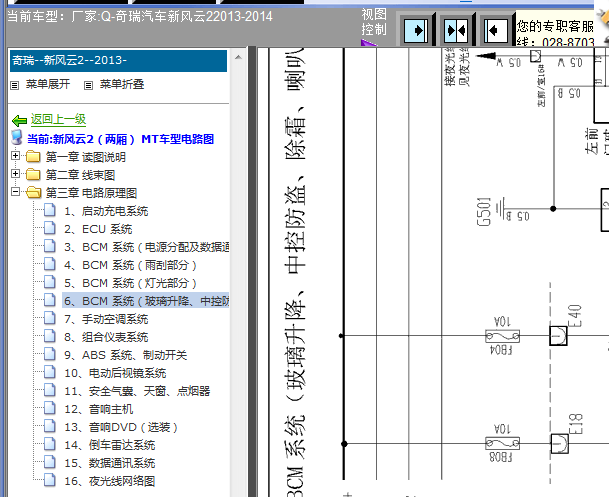Click FB08 10A fuse symbol in diagram
The width and height of the screenshot is (609, 497).
[502, 443]
